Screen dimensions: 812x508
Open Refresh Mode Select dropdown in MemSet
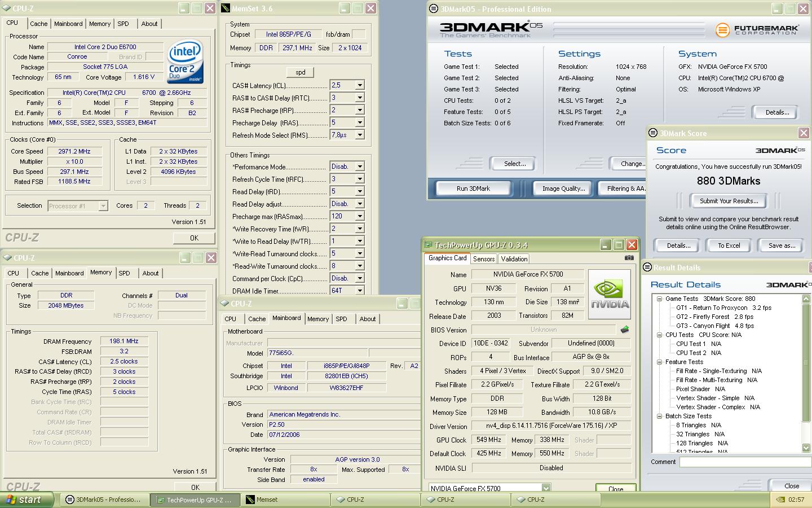[359, 135]
